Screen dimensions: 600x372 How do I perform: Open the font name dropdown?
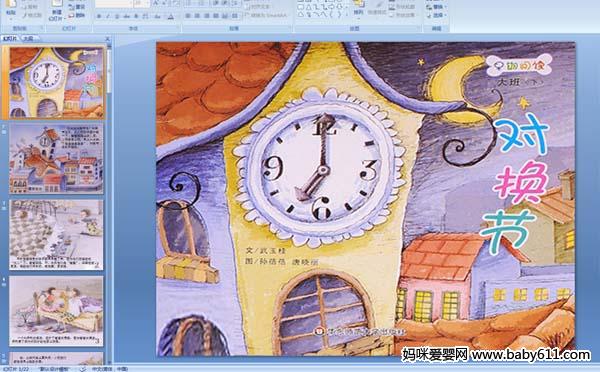(114, 4)
